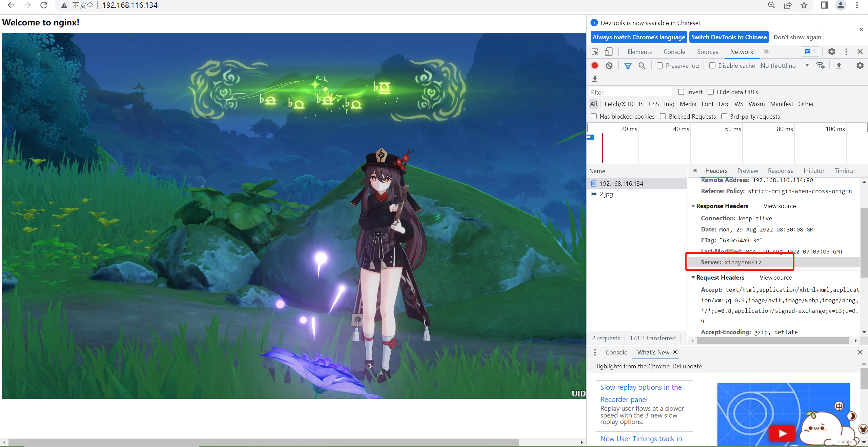This screenshot has width=868, height=447.
Task: Filter requests by Img type
Action: click(669, 104)
